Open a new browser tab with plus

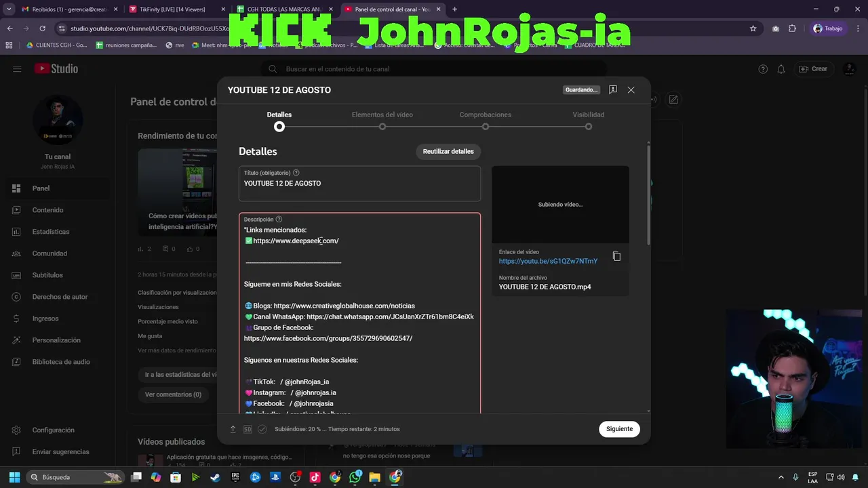pos(454,9)
